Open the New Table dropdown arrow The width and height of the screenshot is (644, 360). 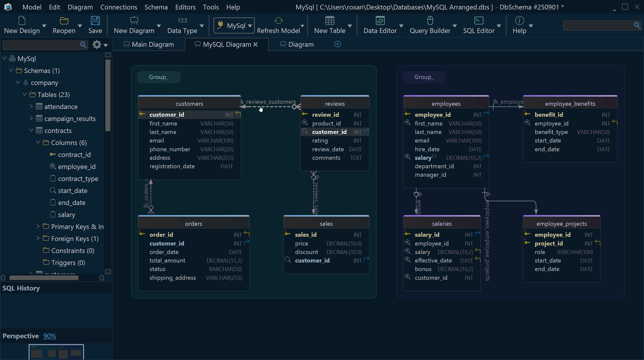(350, 26)
